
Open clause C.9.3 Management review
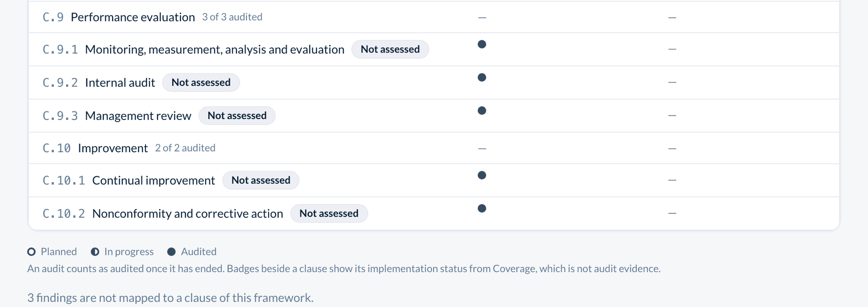pyautogui.click(x=117, y=115)
